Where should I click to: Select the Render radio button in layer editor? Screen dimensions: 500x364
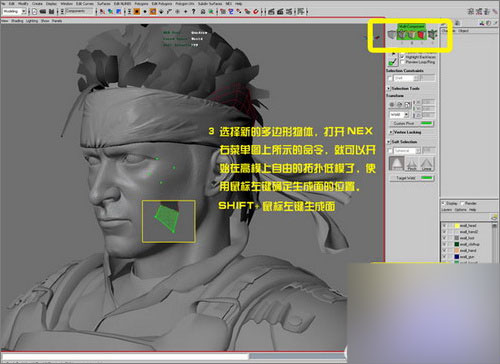point(463,203)
